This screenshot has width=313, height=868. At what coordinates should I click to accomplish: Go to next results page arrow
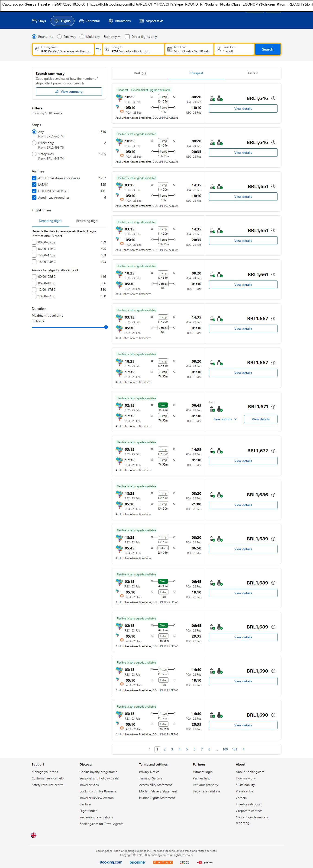point(244,749)
